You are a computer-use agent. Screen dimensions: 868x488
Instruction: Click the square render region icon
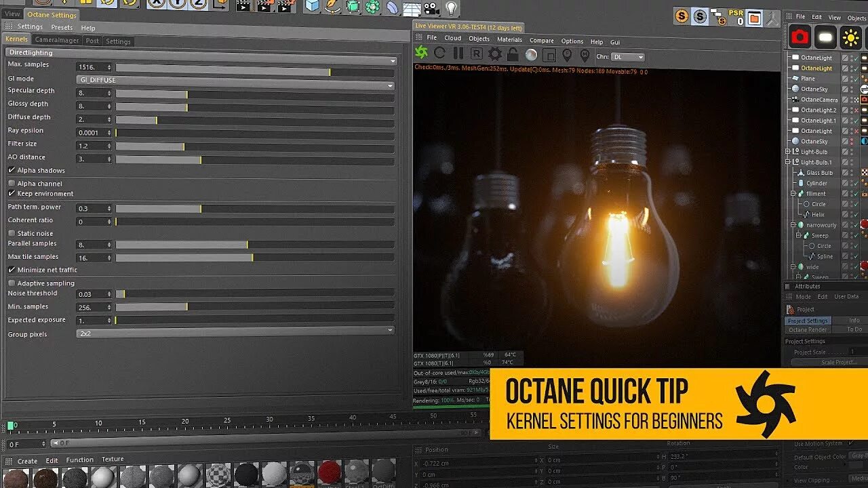point(549,55)
